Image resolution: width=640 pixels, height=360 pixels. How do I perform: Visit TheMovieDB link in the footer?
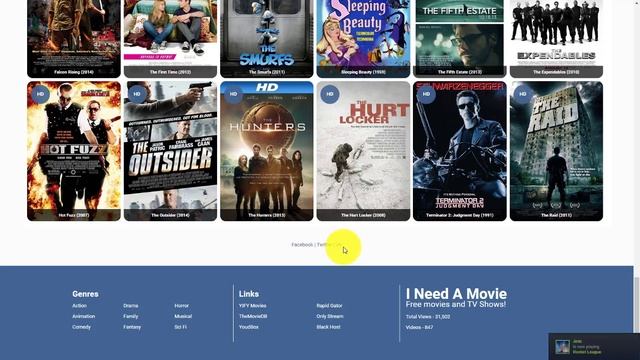(x=253, y=316)
